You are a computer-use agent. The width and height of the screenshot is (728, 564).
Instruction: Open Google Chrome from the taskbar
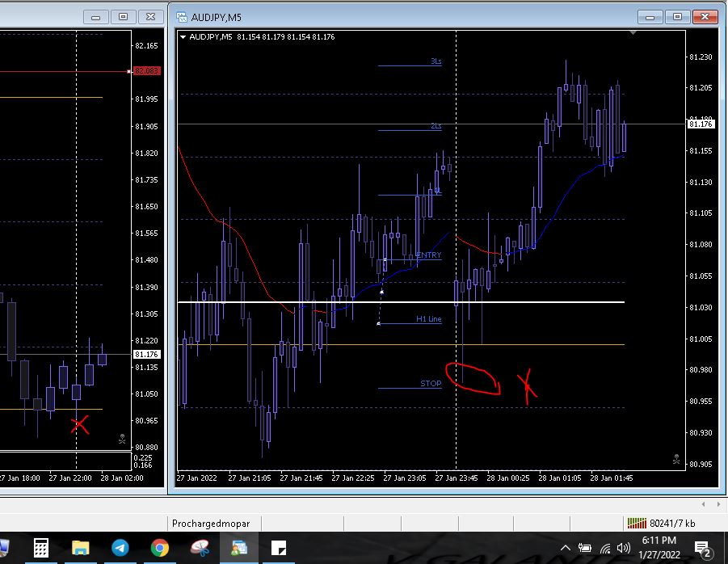click(x=159, y=548)
